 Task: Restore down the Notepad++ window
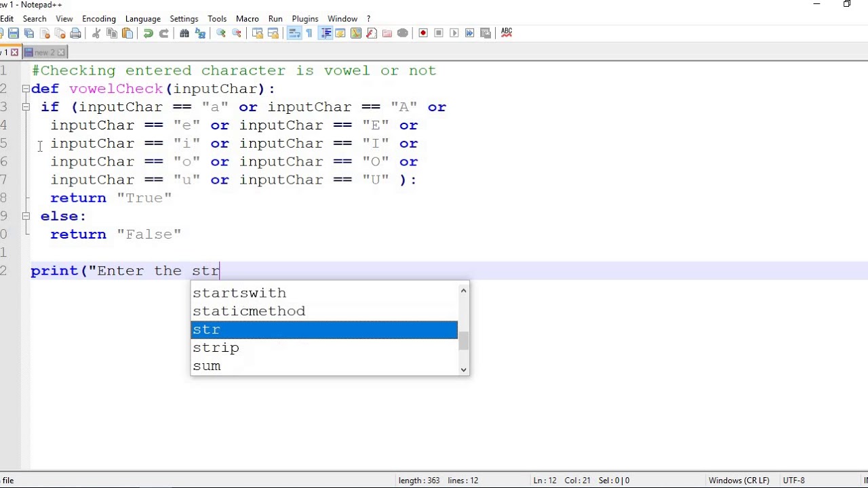[847, 5]
